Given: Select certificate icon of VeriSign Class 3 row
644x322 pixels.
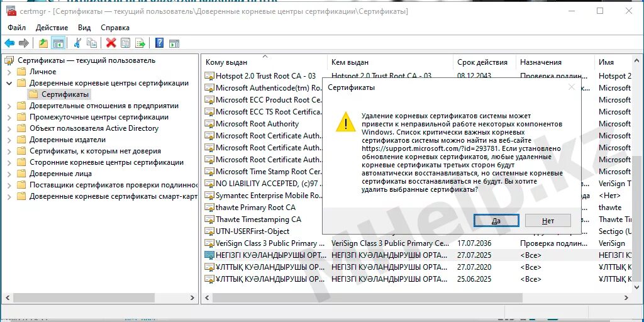Looking at the screenshot, I should pos(209,243).
